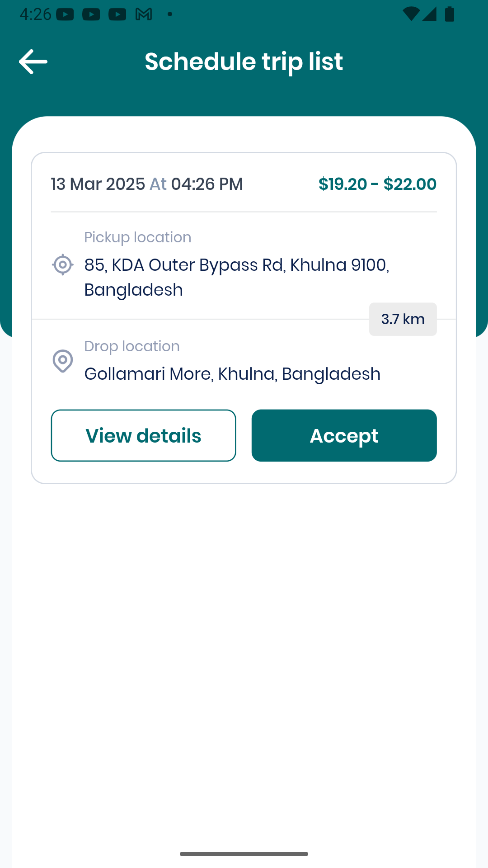Open View details for the trip

[x=144, y=435]
